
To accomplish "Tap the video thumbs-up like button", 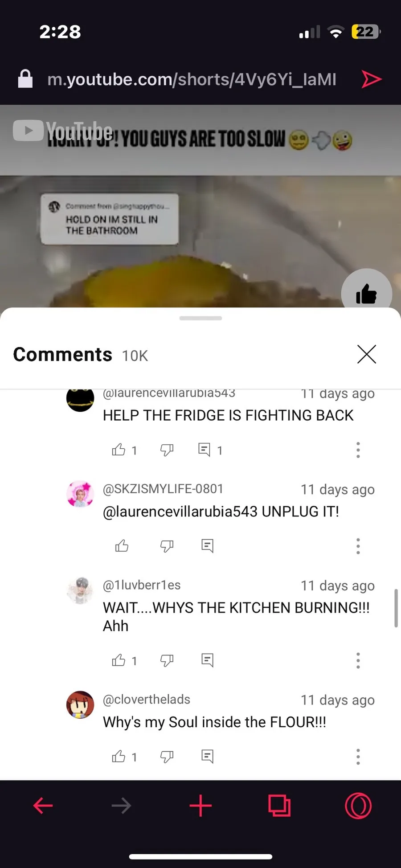I will (x=366, y=293).
